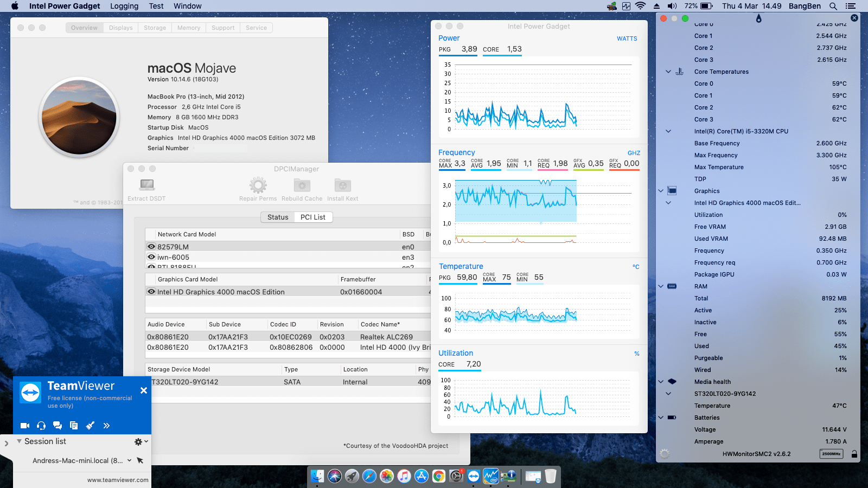Image resolution: width=868 pixels, height=488 pixels.
Task: Select Support tab in About This Mac
Action: [x=223, y=28]
